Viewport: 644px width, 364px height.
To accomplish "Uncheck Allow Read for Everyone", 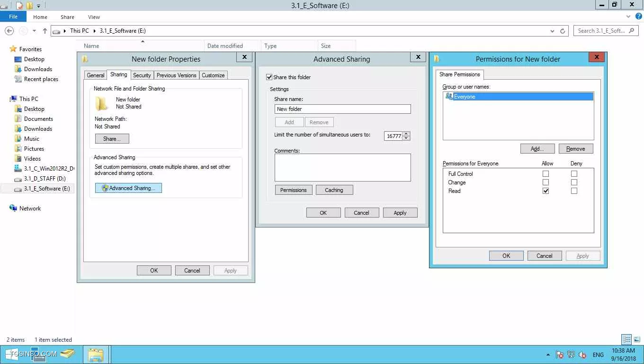I will [546, 191].
